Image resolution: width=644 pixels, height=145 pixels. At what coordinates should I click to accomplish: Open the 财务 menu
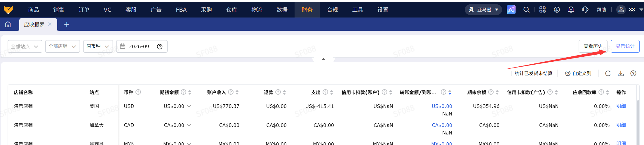(307, 10)
